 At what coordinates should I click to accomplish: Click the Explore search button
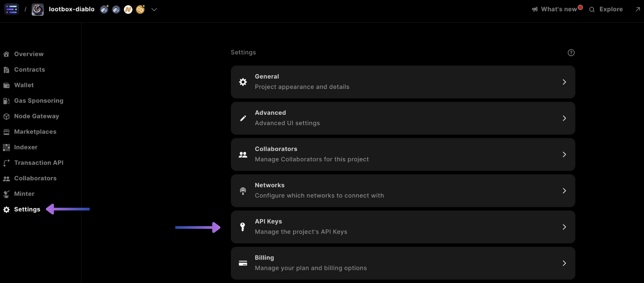tap(606, 9)
